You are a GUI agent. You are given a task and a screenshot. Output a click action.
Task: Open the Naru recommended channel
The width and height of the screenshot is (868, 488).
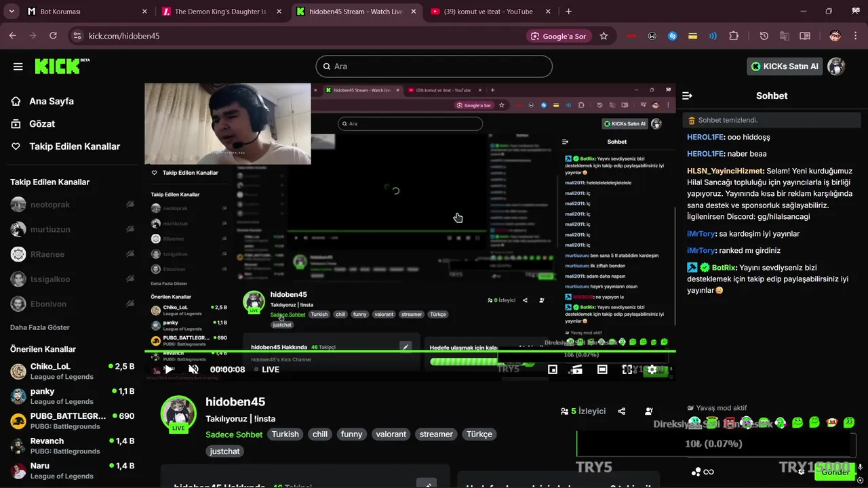(x=72, y=471)
